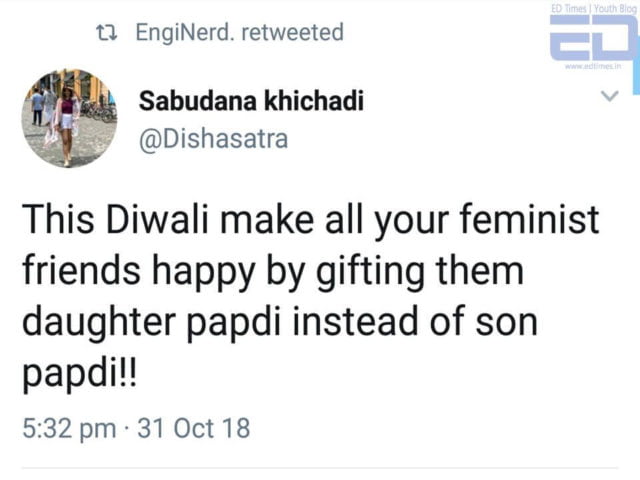Click the retweet icon beside EngiNerd
The image size is (640, 480).
103,33
